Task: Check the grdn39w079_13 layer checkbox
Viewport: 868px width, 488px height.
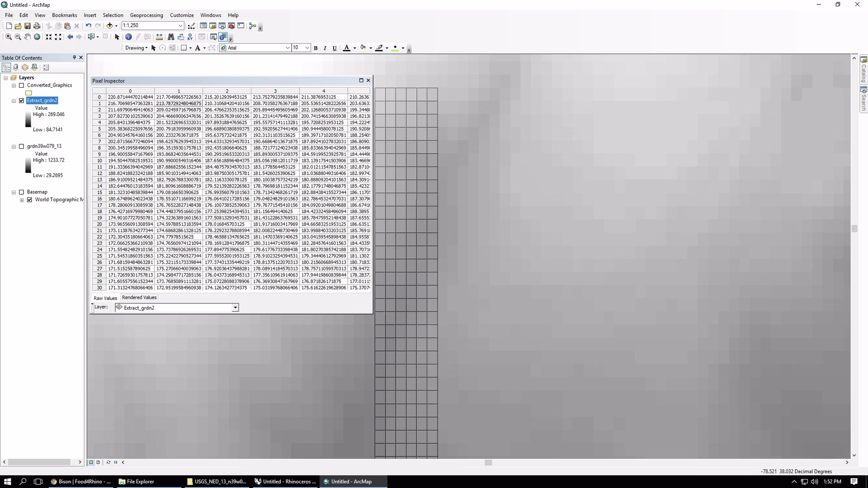Action: pos(21,146)
